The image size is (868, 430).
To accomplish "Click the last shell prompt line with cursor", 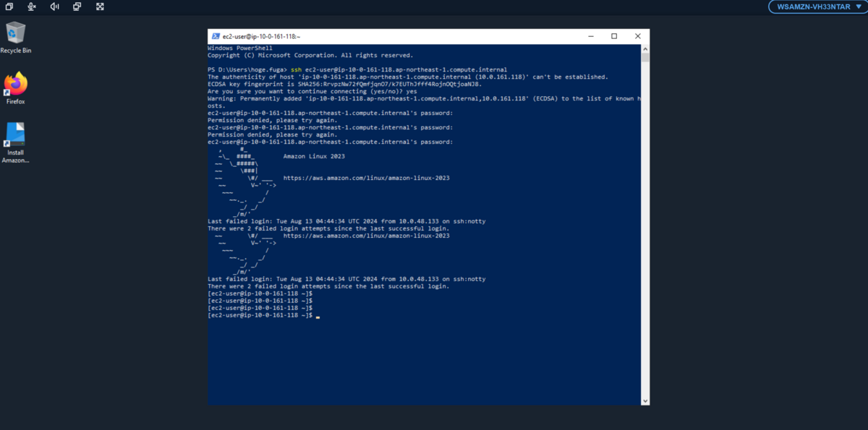I will click(x=263, y=315).
